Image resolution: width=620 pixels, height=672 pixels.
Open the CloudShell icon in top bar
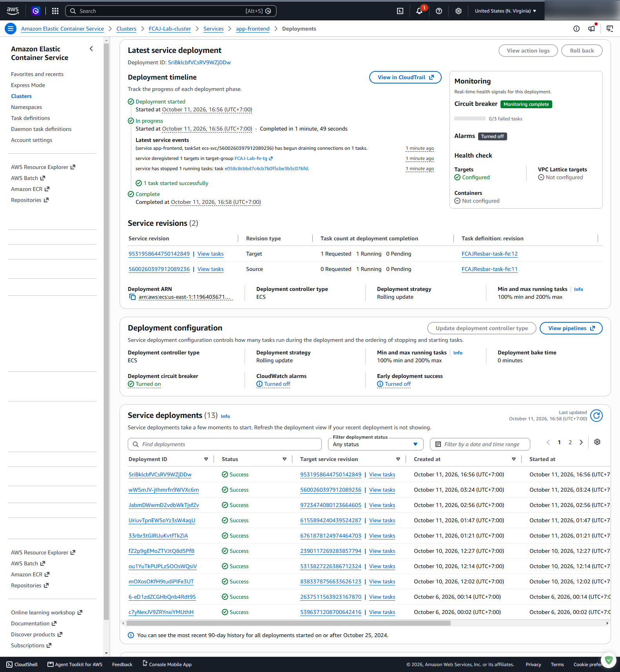click(400, 11)
